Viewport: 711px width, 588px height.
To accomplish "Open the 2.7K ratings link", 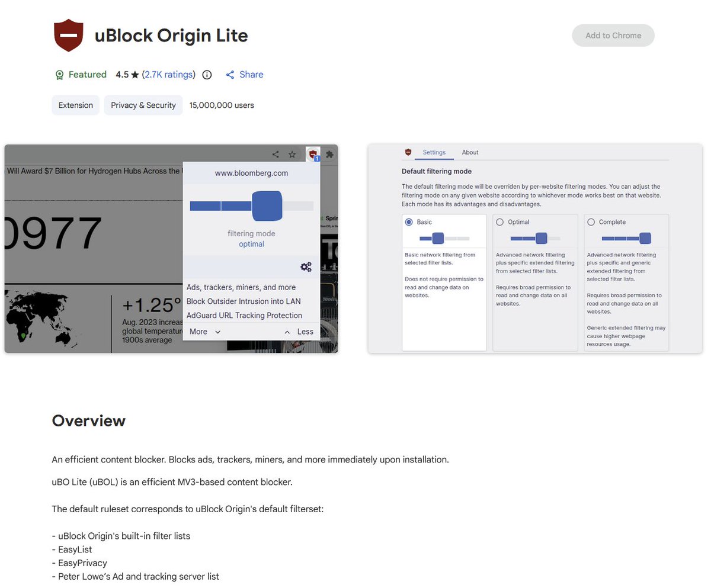I will coord(169,75).
